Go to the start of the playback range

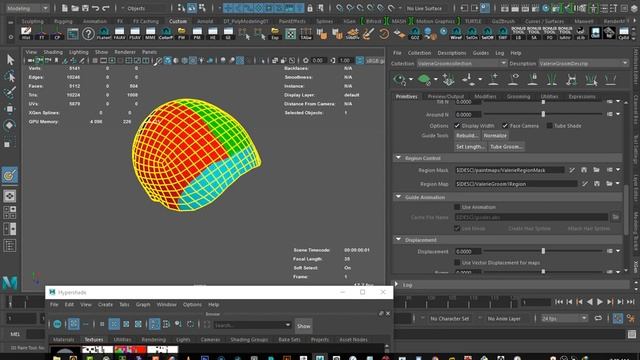click(559, 302)
